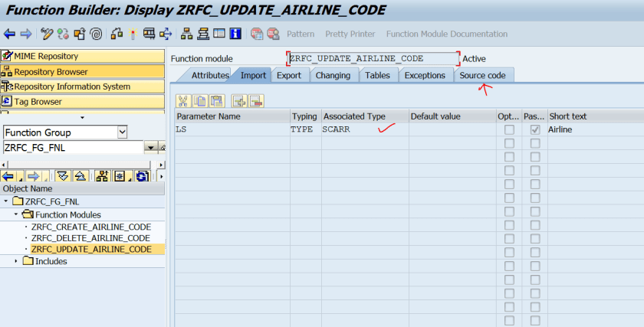Screen dimensions: 644x327
Task: Click the small arrow below the browser list
Action: 82,118
